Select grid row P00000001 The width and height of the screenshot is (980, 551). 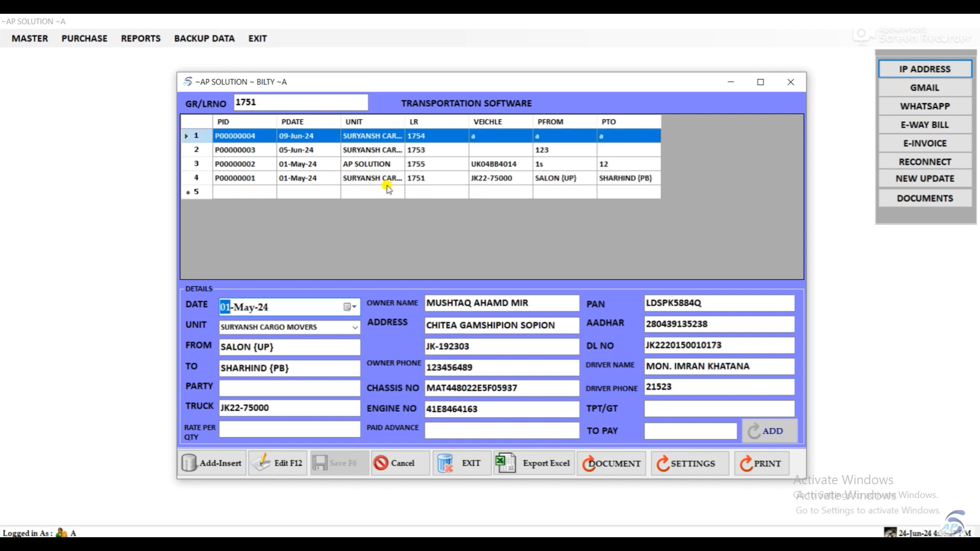coord(421,178)
